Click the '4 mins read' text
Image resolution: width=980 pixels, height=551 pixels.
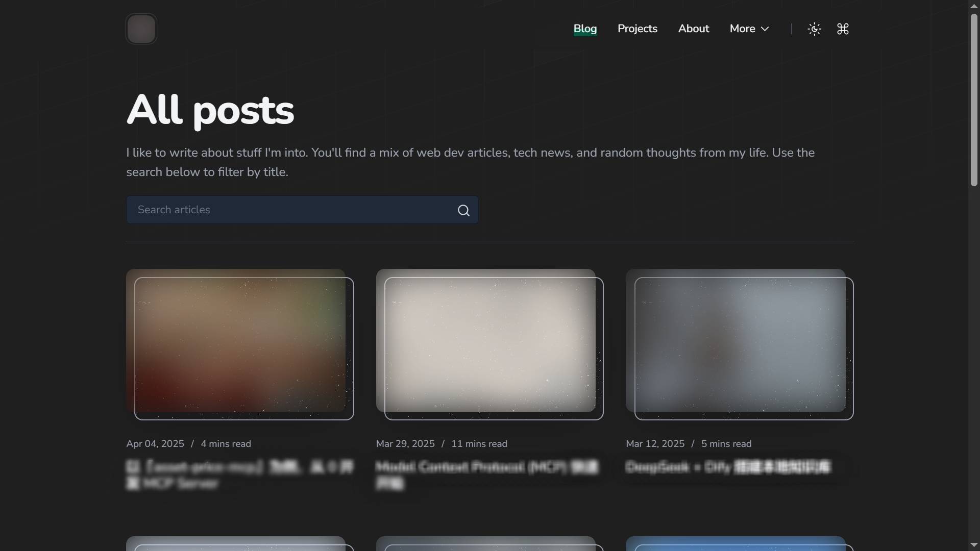(226, 444)
